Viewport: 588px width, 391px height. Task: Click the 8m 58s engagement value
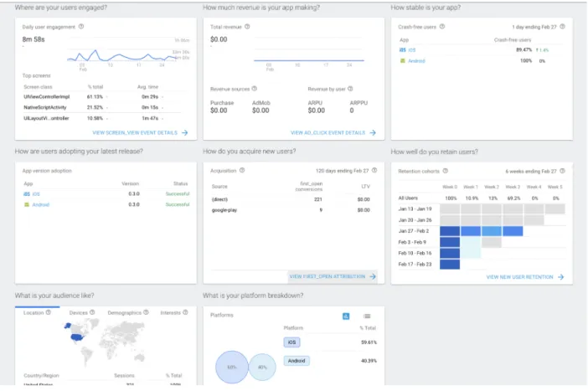(34, 39)
